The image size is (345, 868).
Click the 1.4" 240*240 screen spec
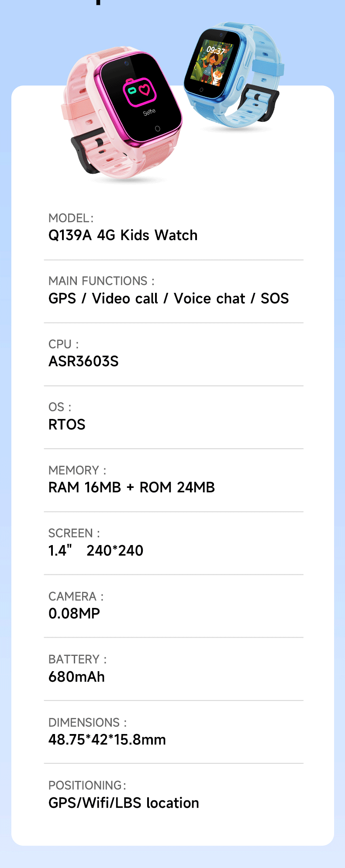[96, 551]
